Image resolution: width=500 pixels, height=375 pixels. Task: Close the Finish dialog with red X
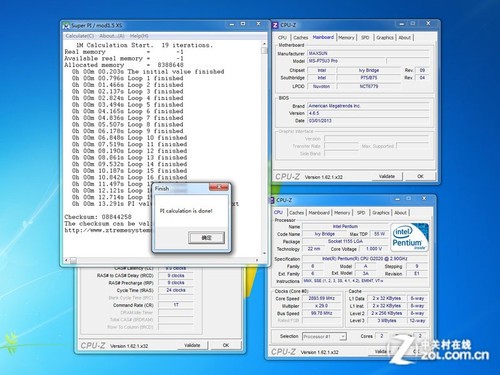coord(219,187)
